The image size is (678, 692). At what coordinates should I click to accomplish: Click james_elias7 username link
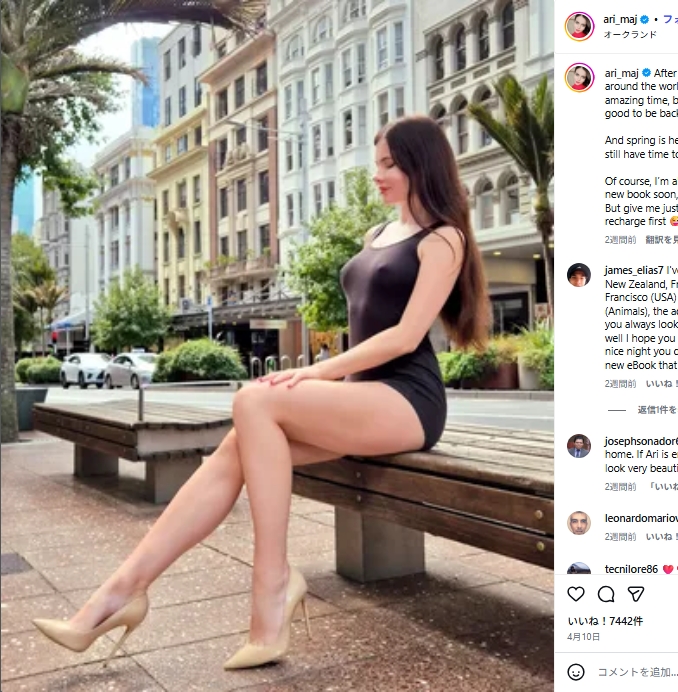(x=634, y=270)
